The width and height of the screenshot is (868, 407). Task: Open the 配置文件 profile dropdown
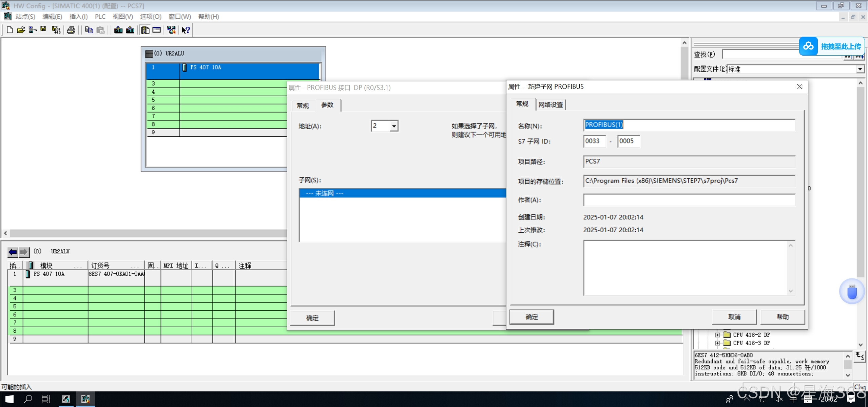(x=860, y=69)
